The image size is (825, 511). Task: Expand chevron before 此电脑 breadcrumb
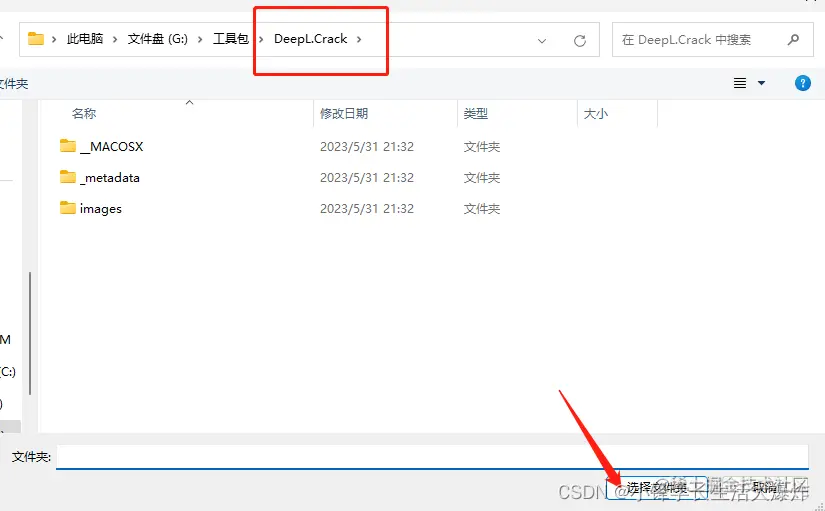click(54, 39)
